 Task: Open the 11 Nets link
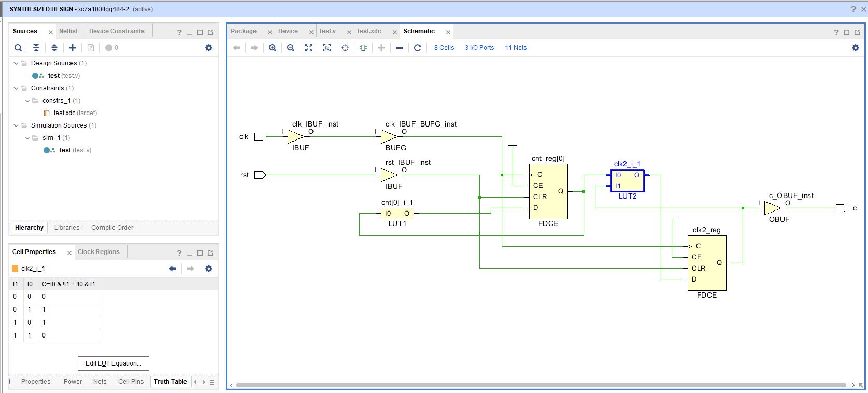[x=516, y=48]
